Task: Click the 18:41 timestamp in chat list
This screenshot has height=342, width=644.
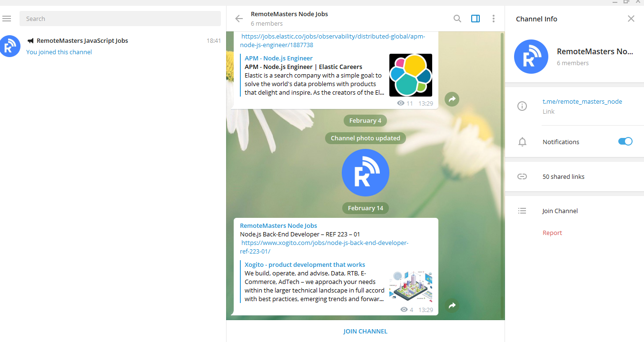Action: pos(214,40)
